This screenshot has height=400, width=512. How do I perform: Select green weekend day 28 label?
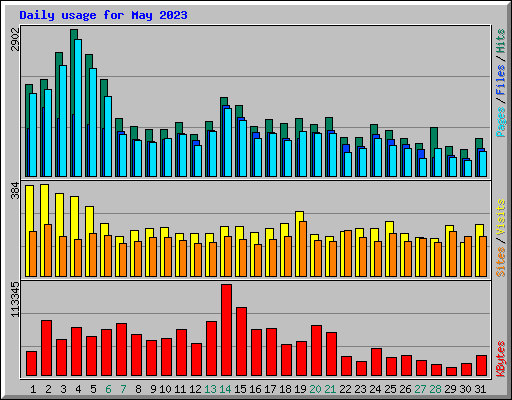click(435, 389)
